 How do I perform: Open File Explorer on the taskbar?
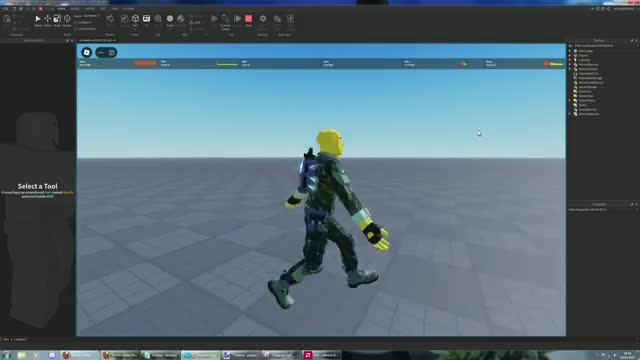pos(22,355)
